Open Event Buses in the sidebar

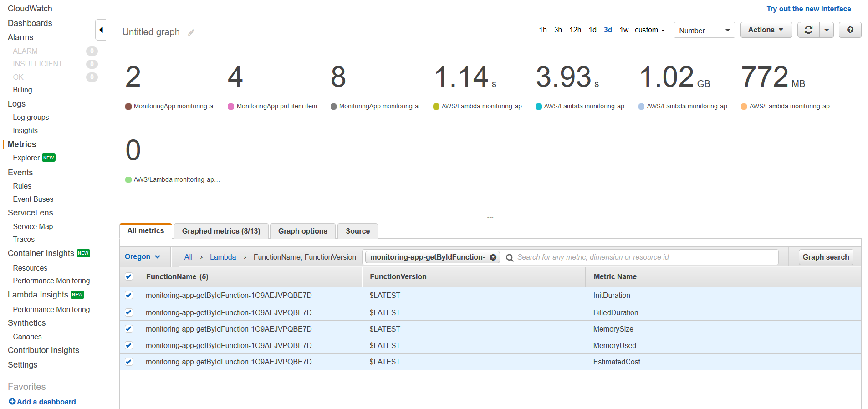[x=33, y=199]
